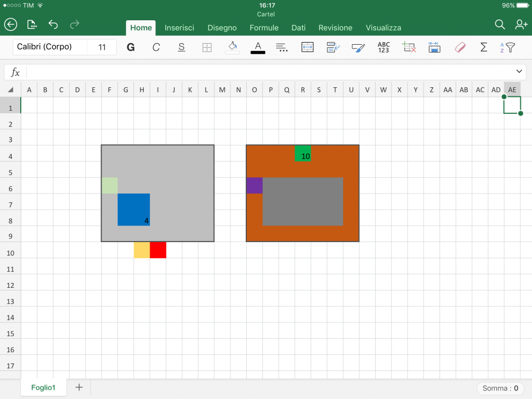Open the Foglio1 sheet tab
Image resolution: width=532 pixels, height=399 pixels.
click(43, 387)
